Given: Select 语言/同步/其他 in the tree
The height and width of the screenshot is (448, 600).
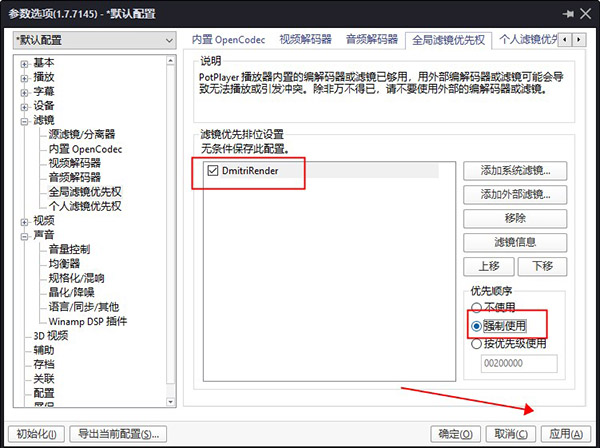Looking at the screenshot, I should [x=84, y=307].
